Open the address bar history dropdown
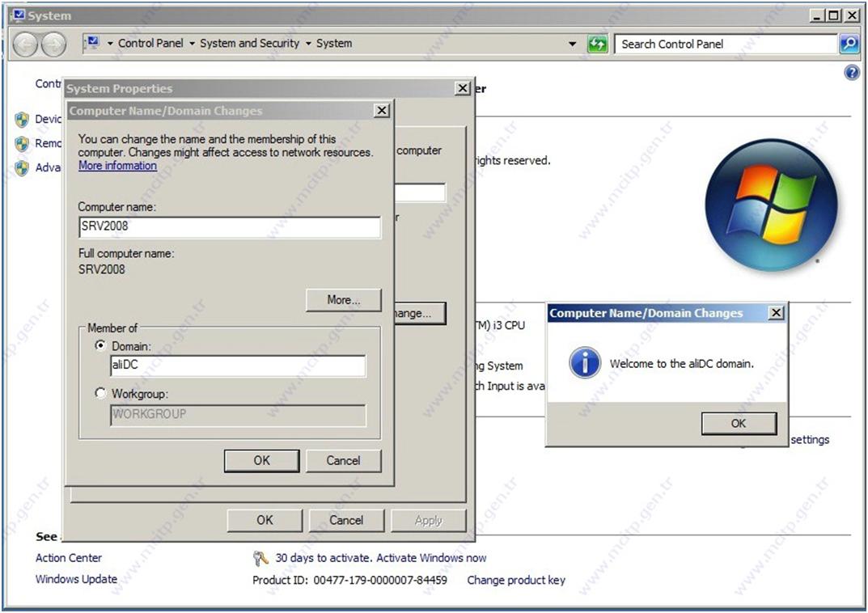The height and width of the screenshot is (613, 868). (x=573, y=44)
